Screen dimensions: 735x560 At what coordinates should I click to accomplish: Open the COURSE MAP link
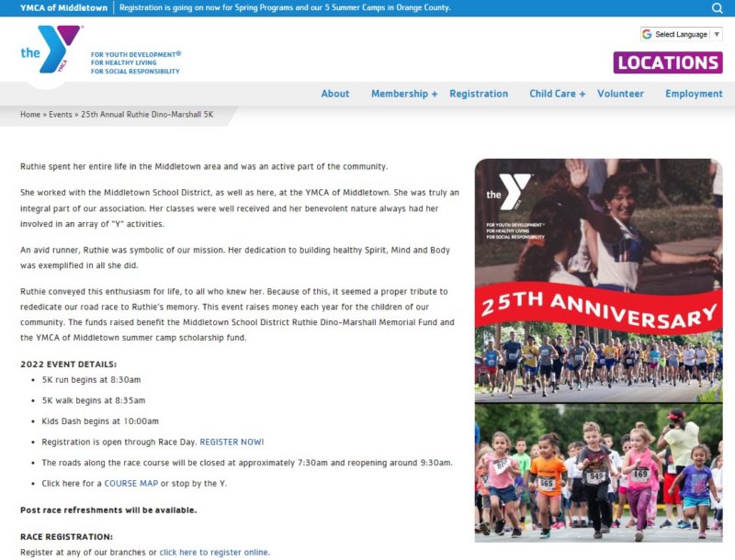(130, 483)
